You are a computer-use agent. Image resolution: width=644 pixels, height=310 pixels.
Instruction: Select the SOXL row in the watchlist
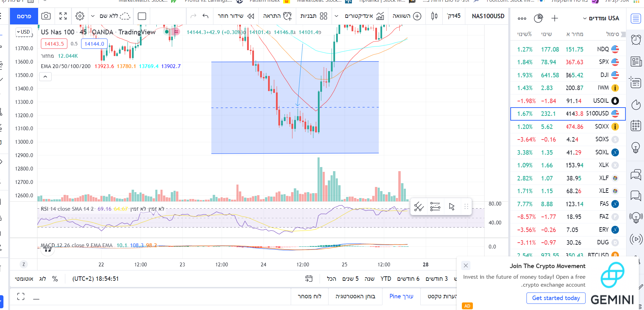click(568, 152)
